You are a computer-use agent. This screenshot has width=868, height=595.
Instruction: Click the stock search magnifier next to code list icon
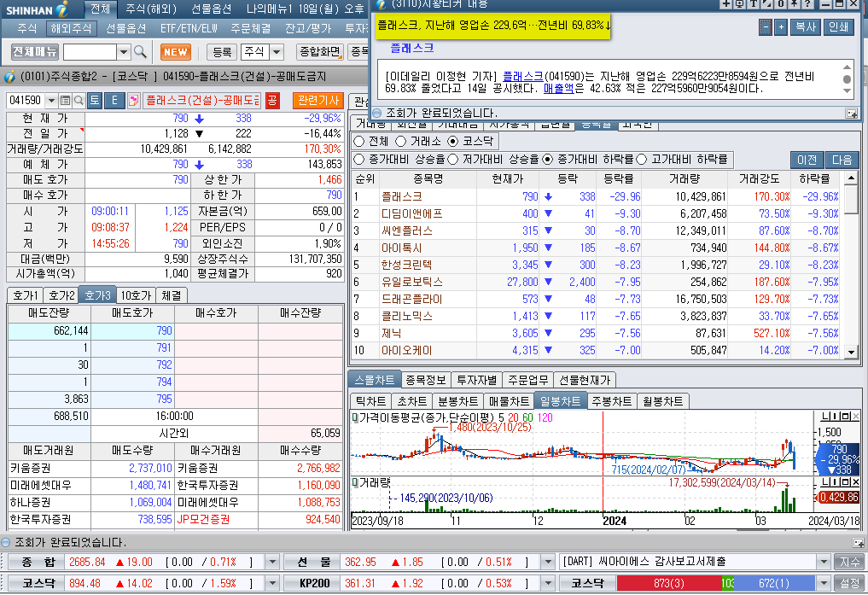pyautogui.click(x=79, y=100)
